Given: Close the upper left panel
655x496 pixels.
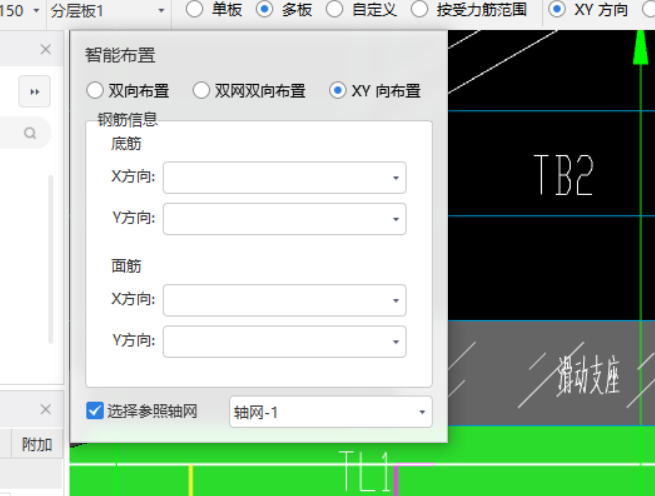Looking at the screenshot, I should pos(46,50).
